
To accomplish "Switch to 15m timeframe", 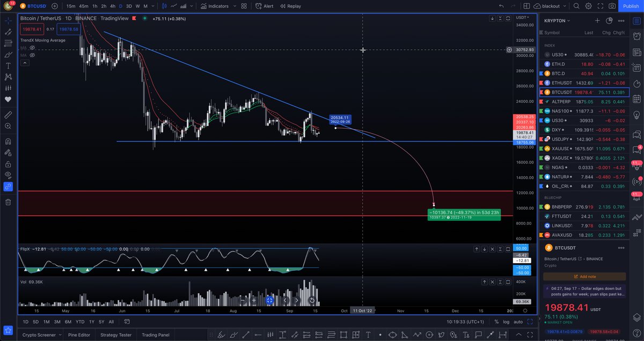I will point(70,6).
